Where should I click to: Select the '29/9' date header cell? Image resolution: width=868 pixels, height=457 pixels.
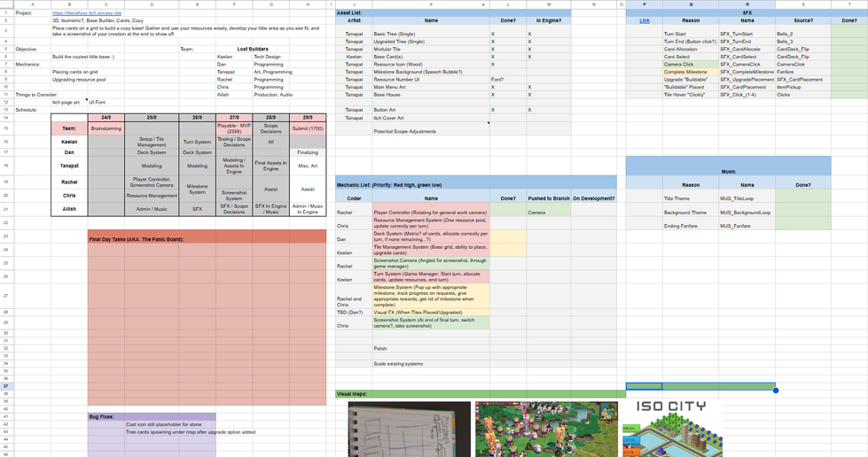(308, 118)
